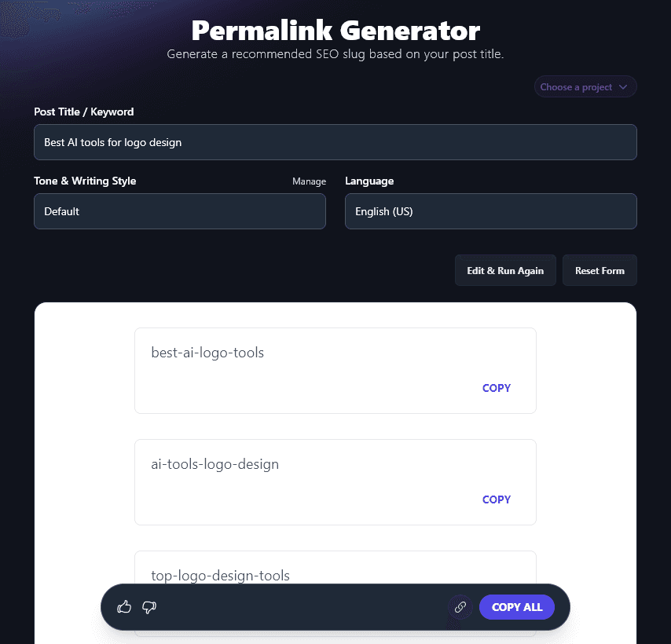Click COPY ALL to copy every slug
The width and height of the screenshot is (671, 644).
(516, 606)
